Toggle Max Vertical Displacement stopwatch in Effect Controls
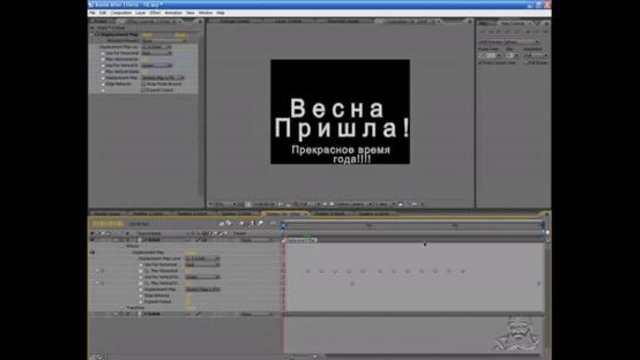This screenshot has width=640, height=360. tap(103, 71)
